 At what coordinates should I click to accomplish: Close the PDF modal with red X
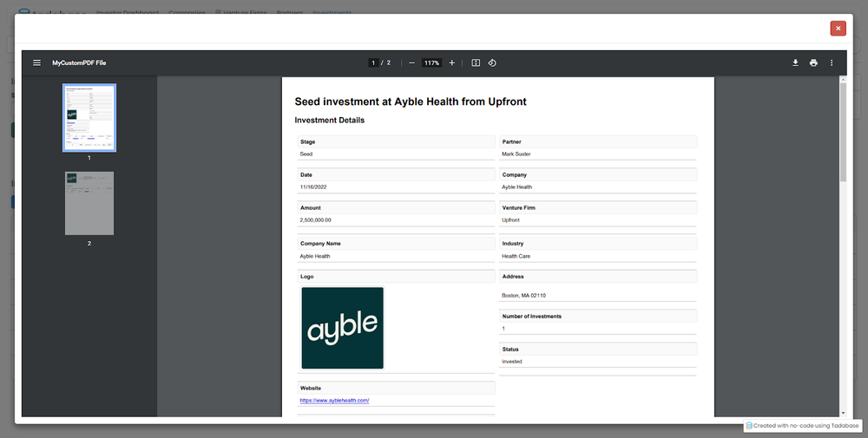click(x=838, y=29)
